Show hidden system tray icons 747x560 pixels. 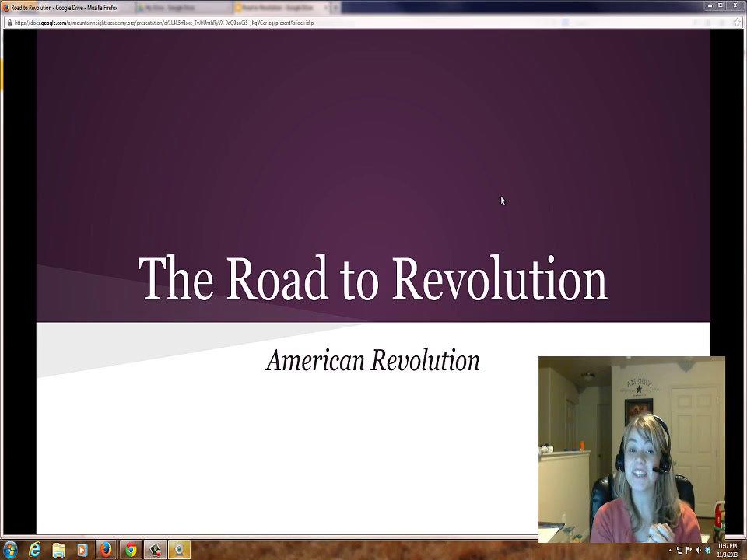click(x=670, y=550)
